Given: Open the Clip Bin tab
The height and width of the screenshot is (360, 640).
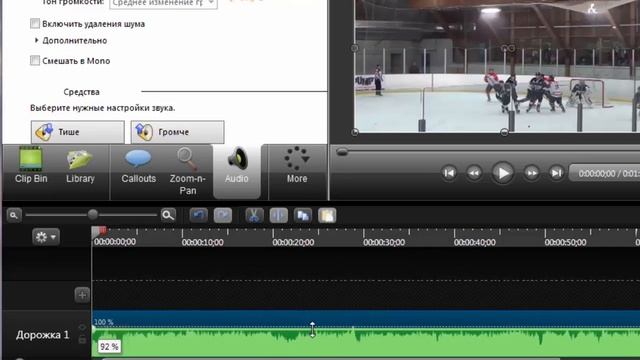Looking at the screenshot, I should (31, 166).
